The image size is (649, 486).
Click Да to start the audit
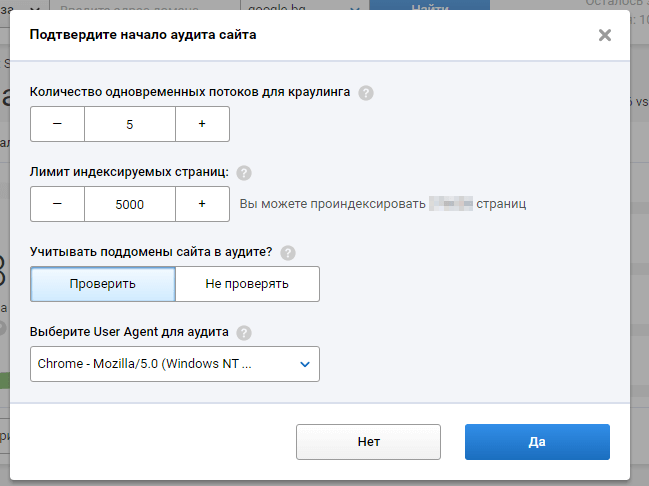(537, 442)
